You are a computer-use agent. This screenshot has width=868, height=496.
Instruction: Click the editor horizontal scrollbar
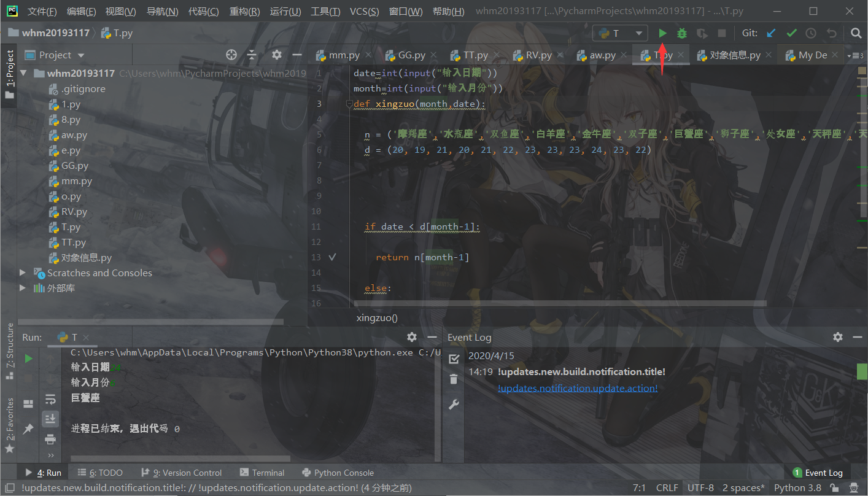point(560,303)
